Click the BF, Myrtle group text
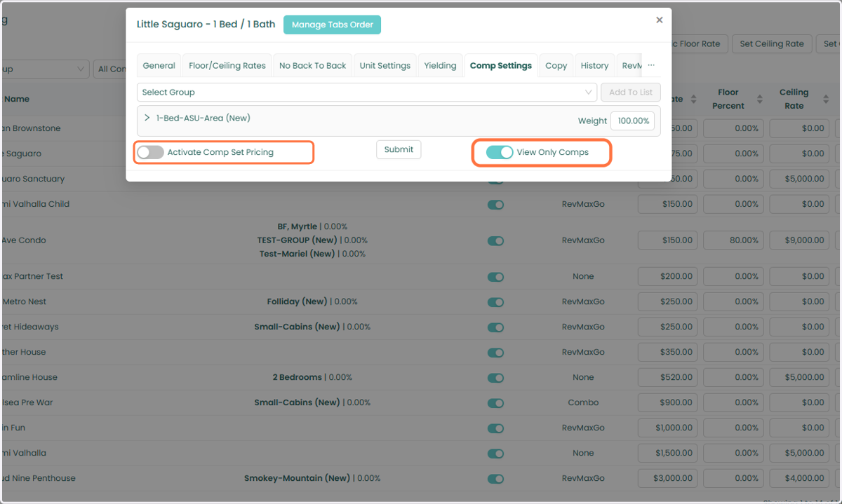This screenshot has height=504, width=842. coord(298,227)
